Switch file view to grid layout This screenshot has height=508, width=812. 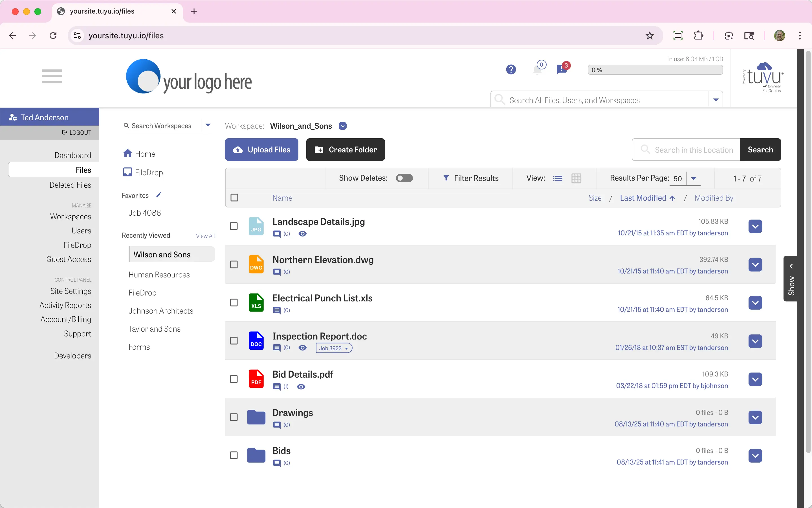click(x=576, y=178)
